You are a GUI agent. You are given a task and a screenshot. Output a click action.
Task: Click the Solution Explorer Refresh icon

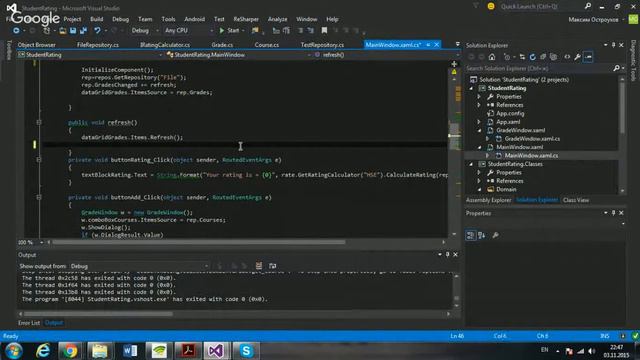(533, 57)
